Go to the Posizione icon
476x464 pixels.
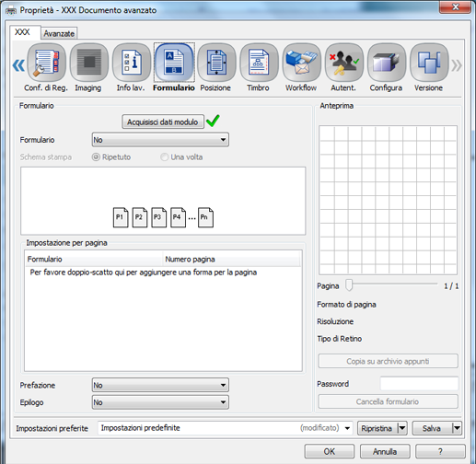click(x=216, y=63)
